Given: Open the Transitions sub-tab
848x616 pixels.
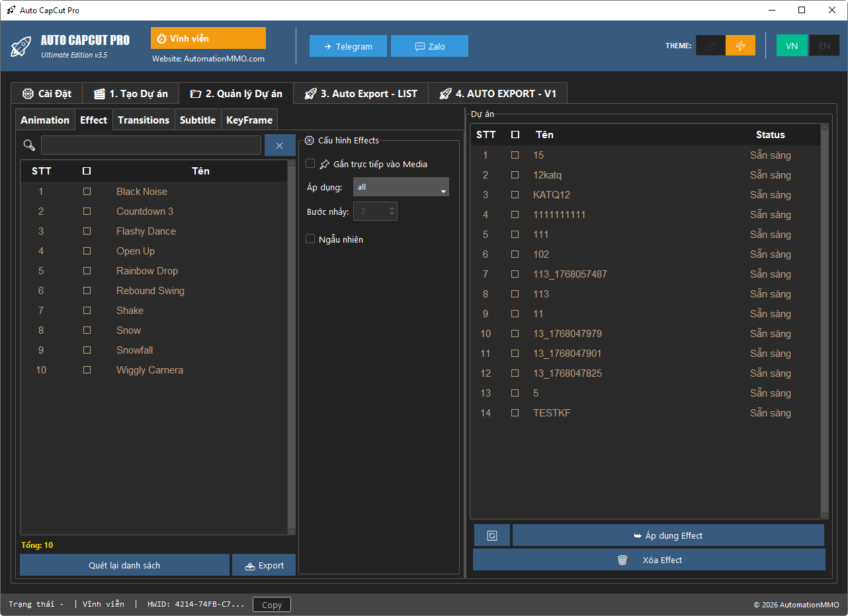Looking at the screenshot, I should (x=144, y=120).
